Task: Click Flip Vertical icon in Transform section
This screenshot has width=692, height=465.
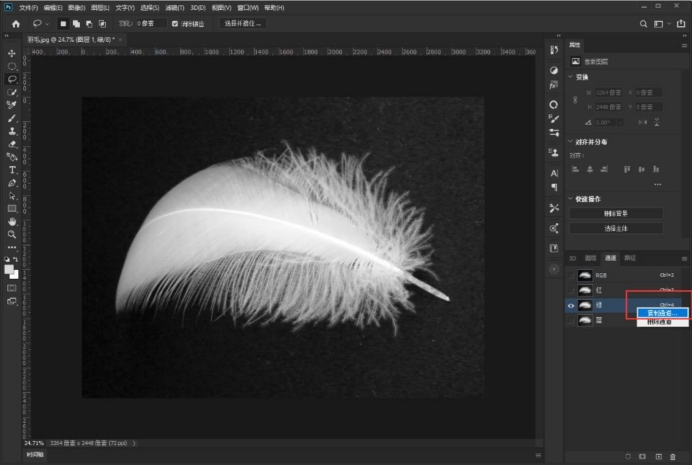Action: 657,122
